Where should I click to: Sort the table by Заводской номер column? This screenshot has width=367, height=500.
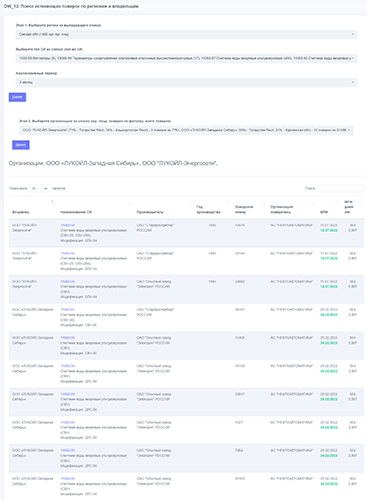pyautogui.click(x=249, y=207)
